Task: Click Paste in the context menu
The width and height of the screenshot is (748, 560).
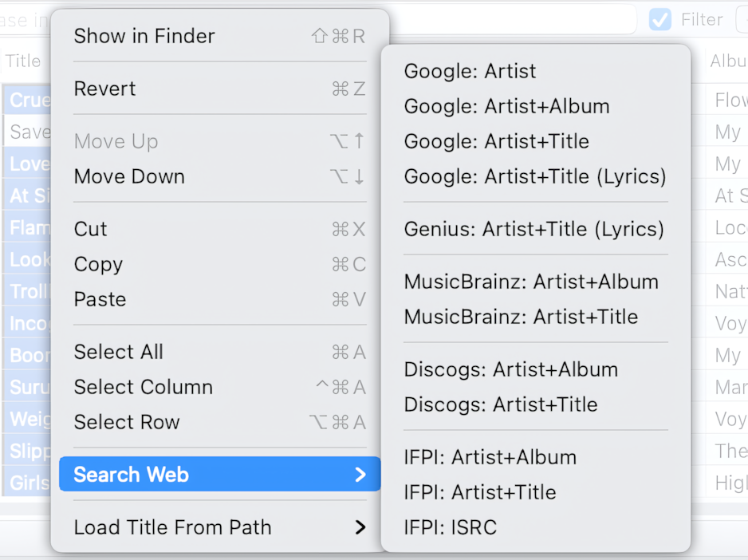Action: 100,299
